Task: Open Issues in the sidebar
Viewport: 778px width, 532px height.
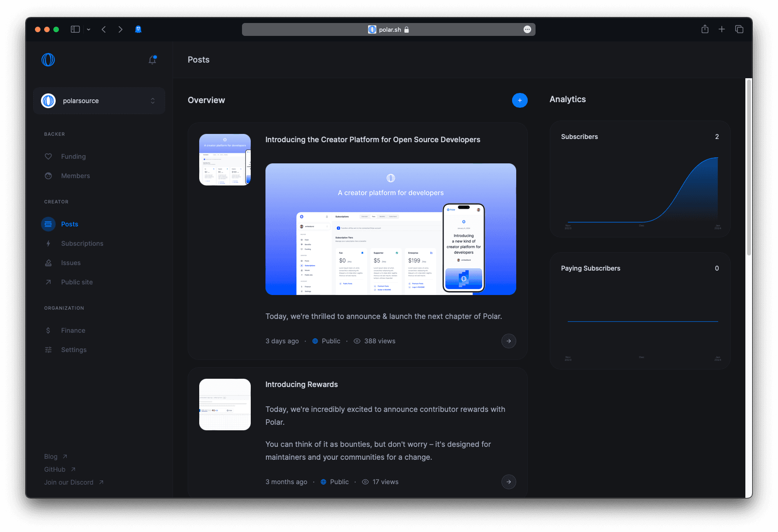Action: tap(71, 263)
